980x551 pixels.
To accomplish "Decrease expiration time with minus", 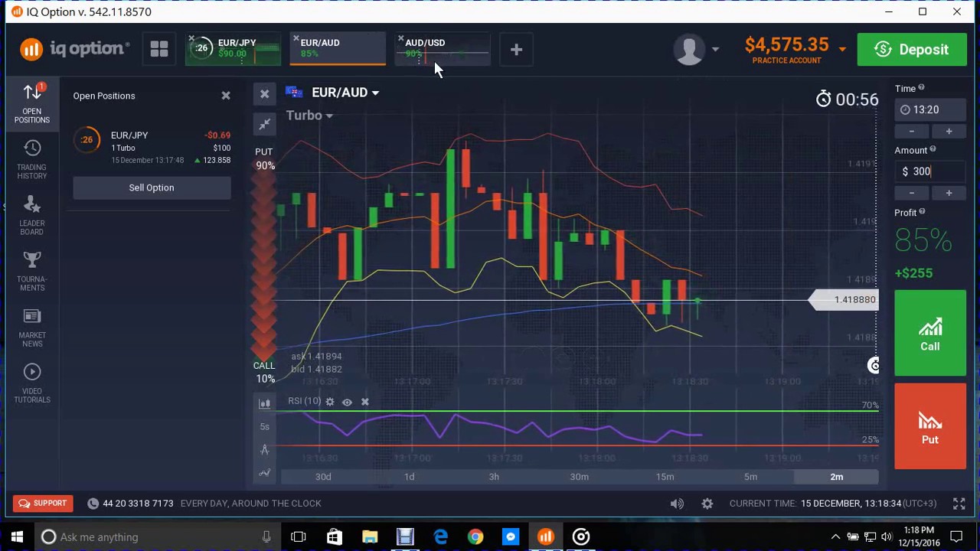I will coord(911,132).
